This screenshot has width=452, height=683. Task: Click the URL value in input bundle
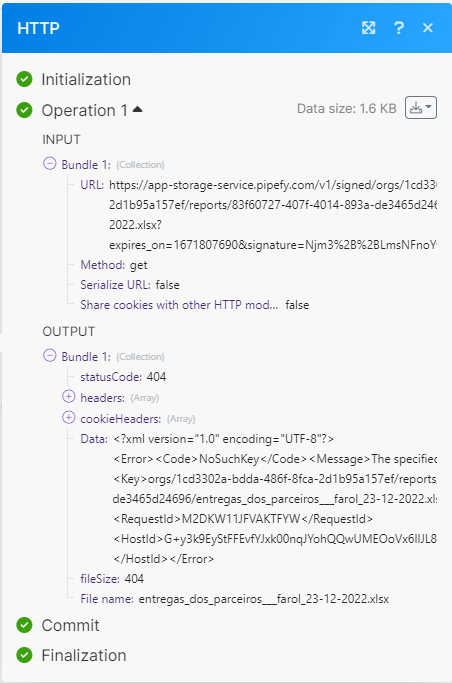tap(273, 215)
